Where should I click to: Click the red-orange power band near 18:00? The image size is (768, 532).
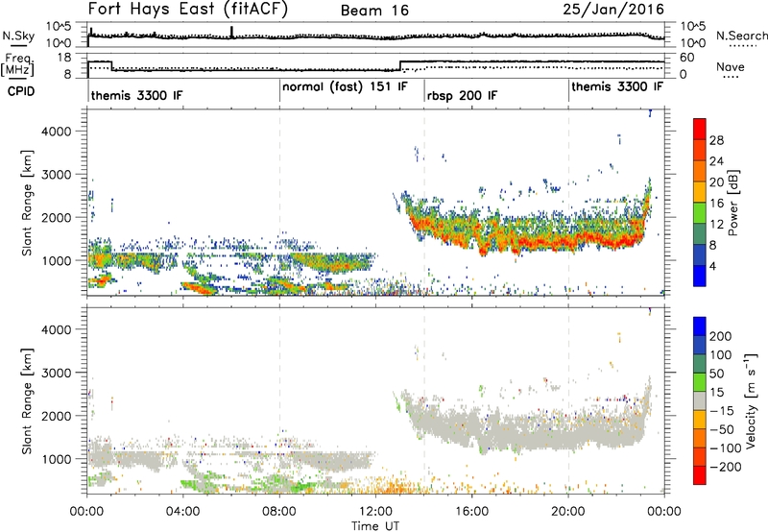520,241
